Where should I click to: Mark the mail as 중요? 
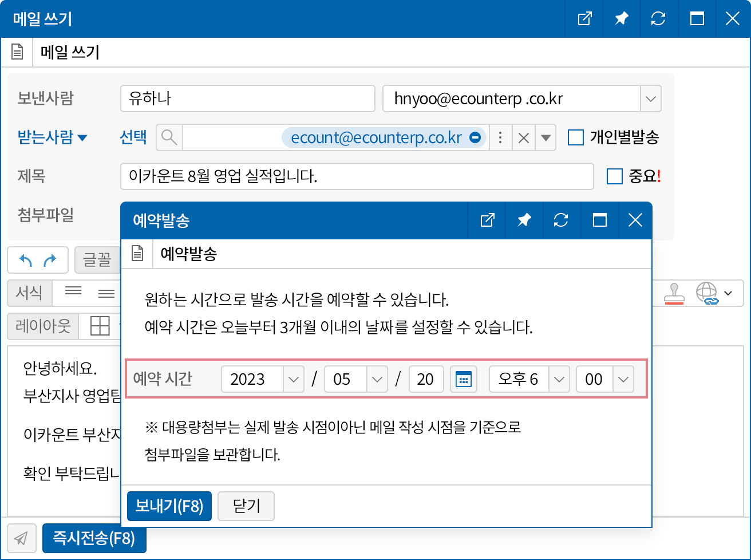tap(614, 176)
